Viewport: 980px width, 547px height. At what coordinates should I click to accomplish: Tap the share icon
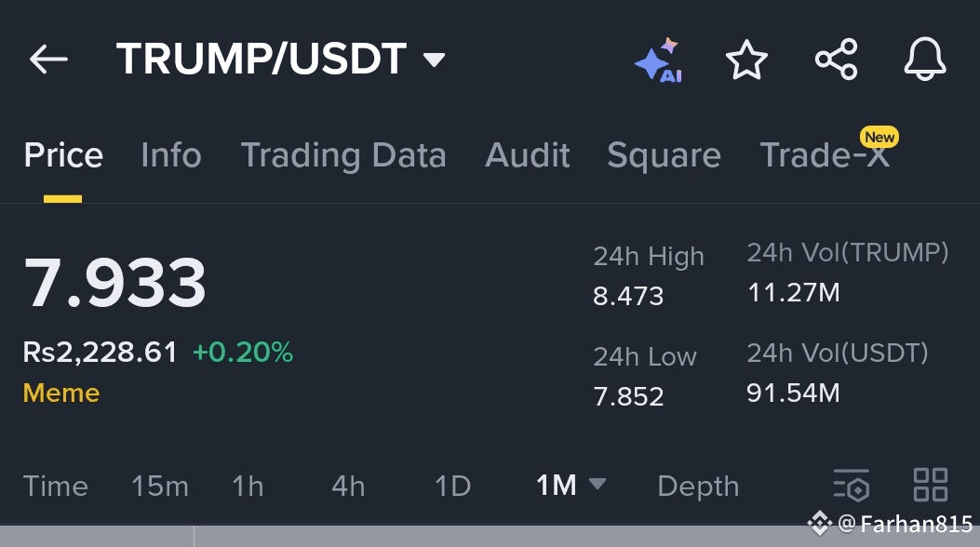tap(836, 60)
